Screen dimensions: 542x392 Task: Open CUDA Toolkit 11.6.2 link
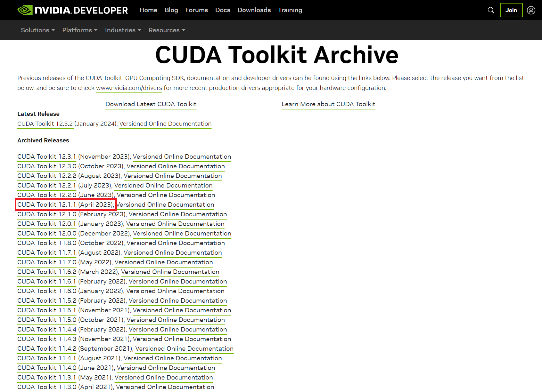pyautogui.click(x=47, y=272)
